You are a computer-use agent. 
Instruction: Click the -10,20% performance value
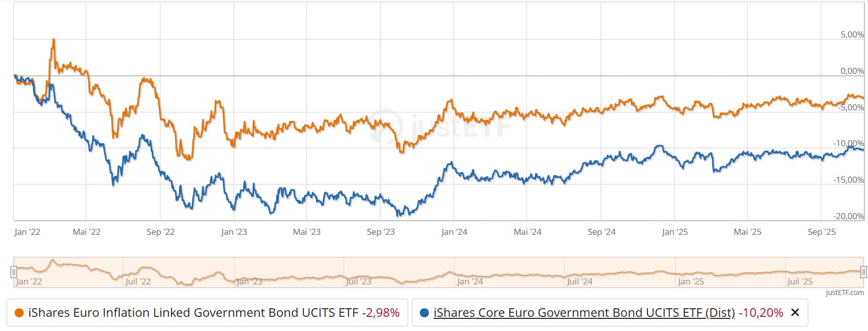coord(761,313)
